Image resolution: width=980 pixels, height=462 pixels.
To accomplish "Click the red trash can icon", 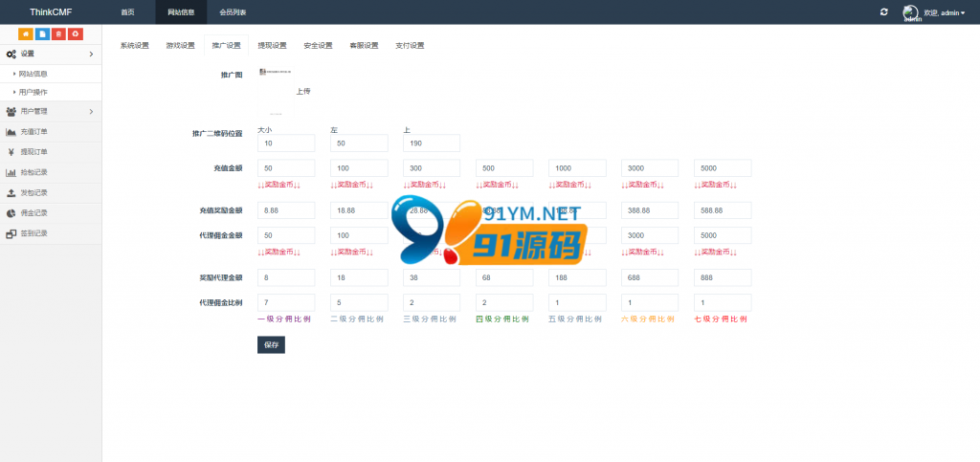I will click(58, 34).
